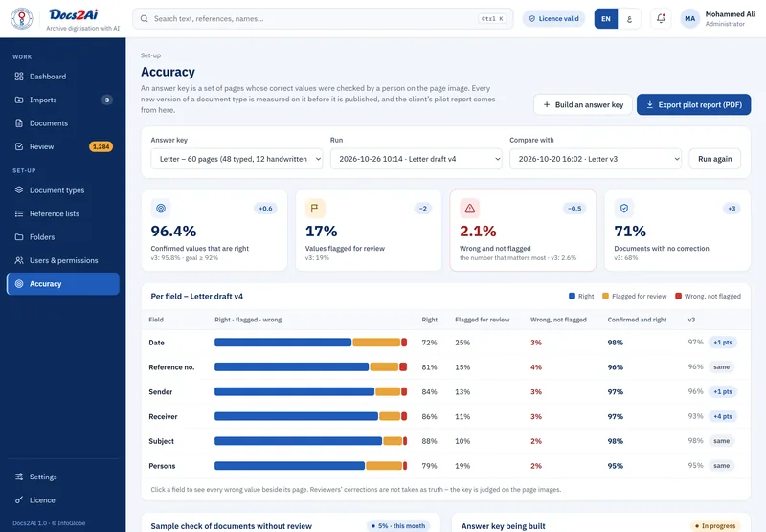This screenshot has height=532, width=766.
Task: Open Documents in sidebar
Action: (x=62, y=123)
